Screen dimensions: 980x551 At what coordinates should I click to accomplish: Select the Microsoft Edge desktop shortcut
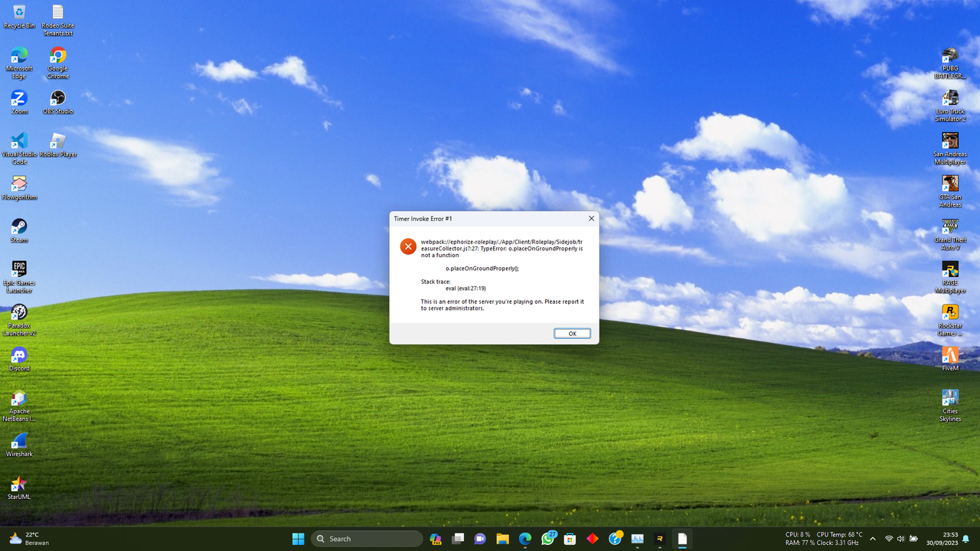(19, 63)
